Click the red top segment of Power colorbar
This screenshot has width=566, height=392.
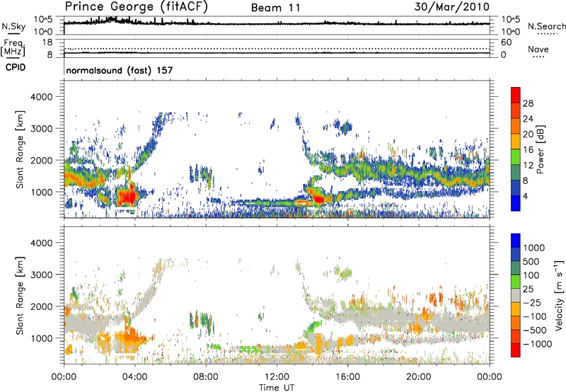tap(516, 95)
